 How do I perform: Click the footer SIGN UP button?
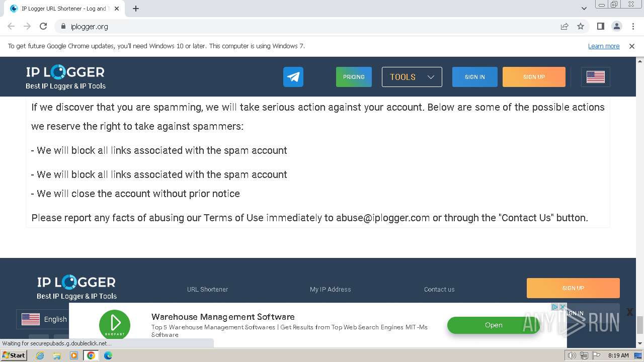point(573,288)
